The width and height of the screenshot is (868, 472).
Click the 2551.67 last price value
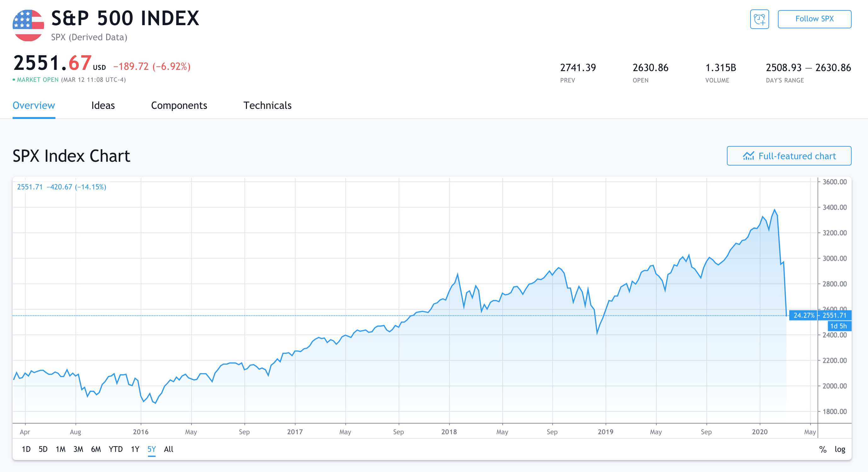tap(53, 63)
